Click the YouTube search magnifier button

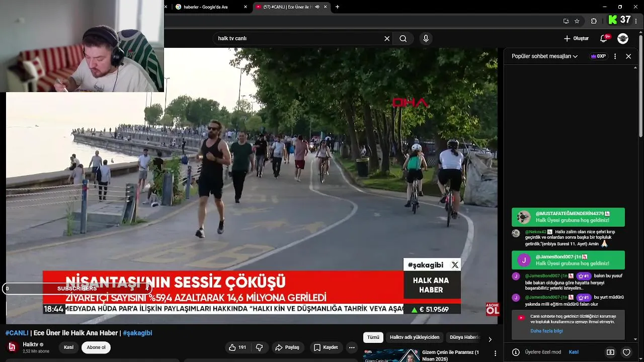point(403,39)
